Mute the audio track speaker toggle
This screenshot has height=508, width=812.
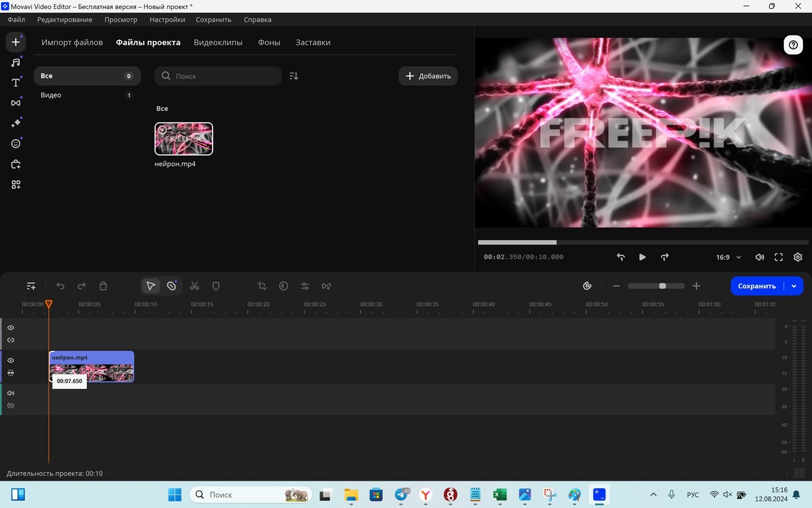[x=11, y=393]
